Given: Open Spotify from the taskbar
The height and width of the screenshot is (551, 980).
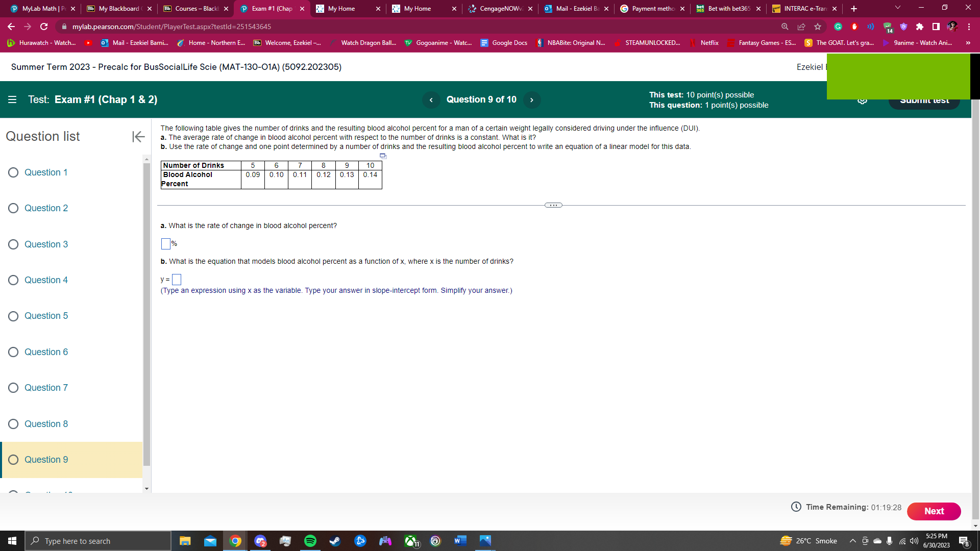Looking at the screenshot, I should [310, 541].
